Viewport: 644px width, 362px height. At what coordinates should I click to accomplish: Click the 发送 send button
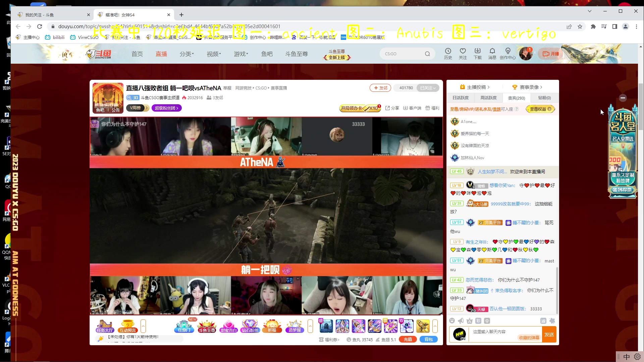[x=549, y=335]
